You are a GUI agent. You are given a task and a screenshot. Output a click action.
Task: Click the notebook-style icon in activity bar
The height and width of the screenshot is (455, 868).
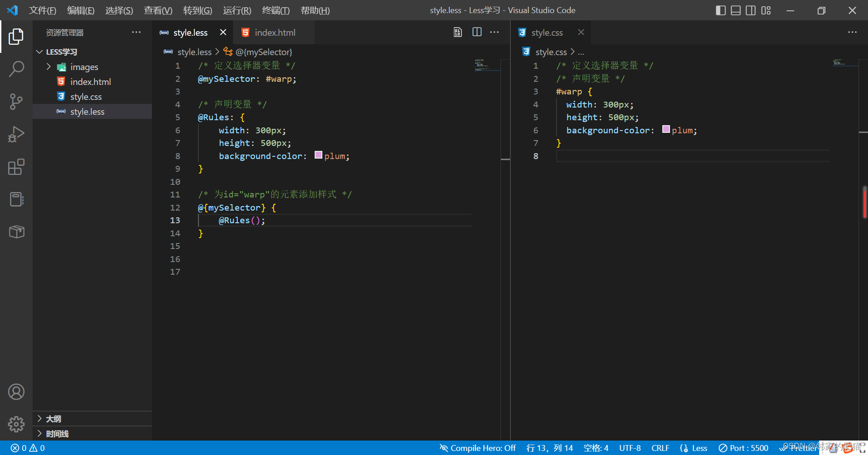pyautogui.click(x=16, y=199)
